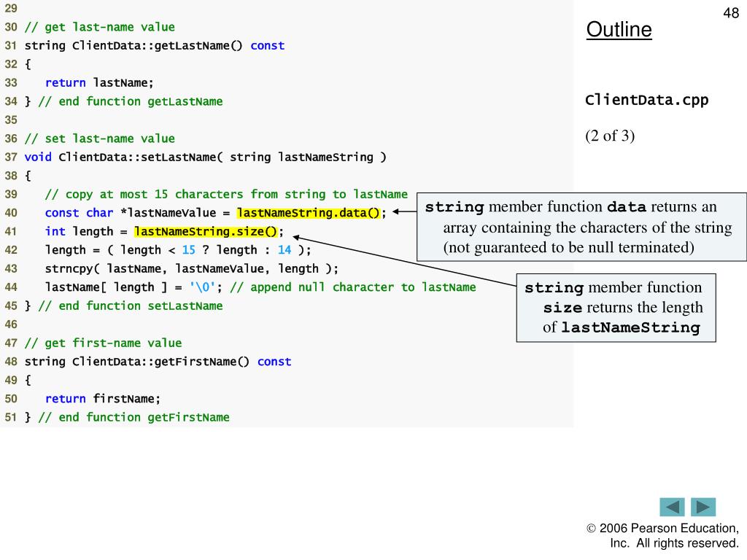Click the comment 'copy at most 15 characters'
747x560 pixels.
point(226,194)
